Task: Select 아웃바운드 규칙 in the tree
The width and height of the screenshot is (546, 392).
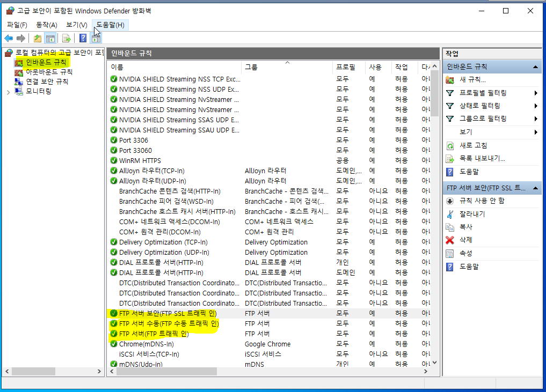Action: [x=49, y=72]
